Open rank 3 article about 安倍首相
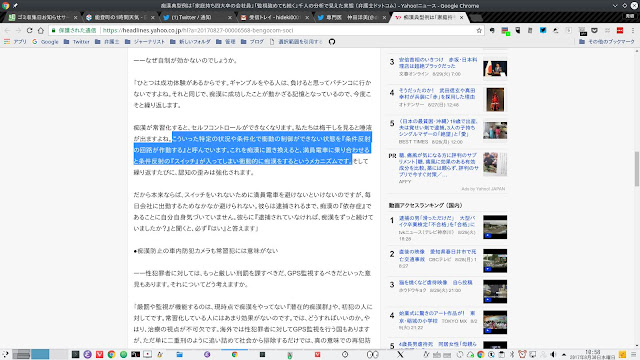The image size is (640, 360). tap(438, 62)
